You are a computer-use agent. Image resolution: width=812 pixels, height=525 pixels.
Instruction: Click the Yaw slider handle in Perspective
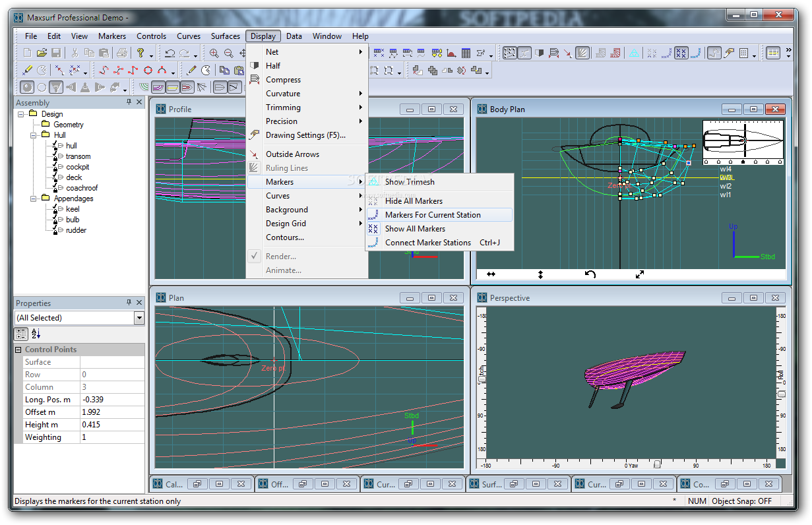(656, 464)
